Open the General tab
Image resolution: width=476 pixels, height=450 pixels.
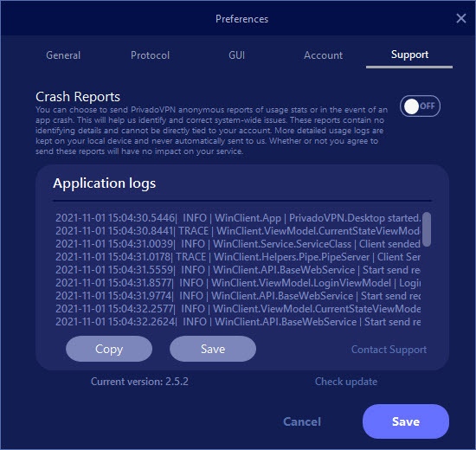click(x=63, y=55)
